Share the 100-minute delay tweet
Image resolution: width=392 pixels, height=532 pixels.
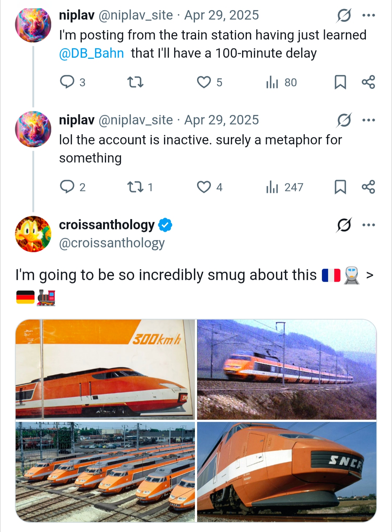click(368, 82)
